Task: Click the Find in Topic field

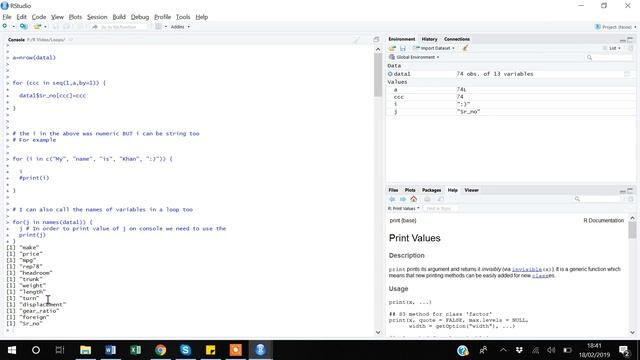Action: (x=440, y=208)
